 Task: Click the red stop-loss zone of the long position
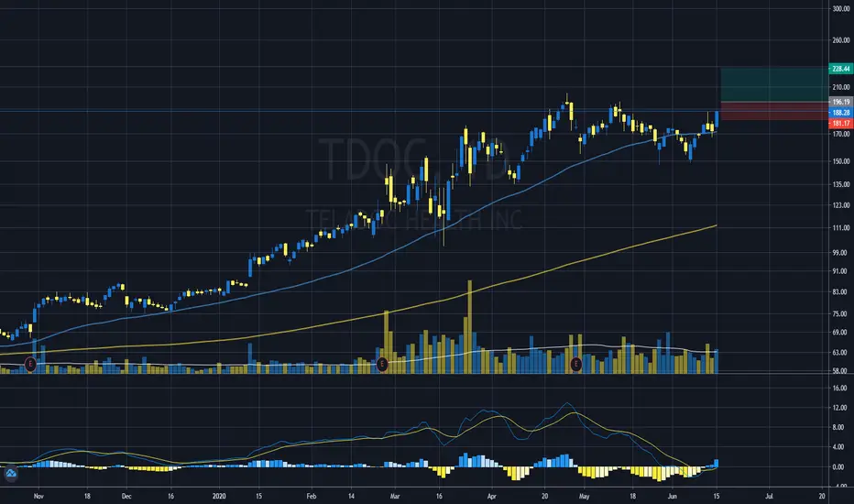point(774,111)
